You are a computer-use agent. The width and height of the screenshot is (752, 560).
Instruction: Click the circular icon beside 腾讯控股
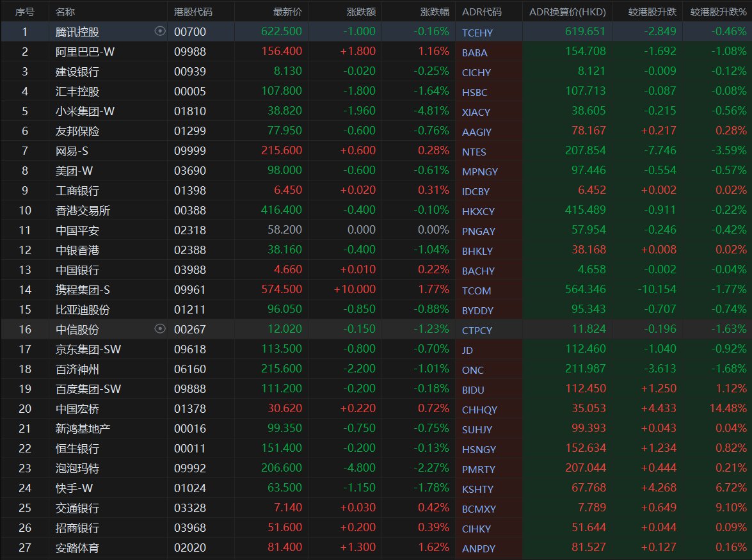coord(160,31)
